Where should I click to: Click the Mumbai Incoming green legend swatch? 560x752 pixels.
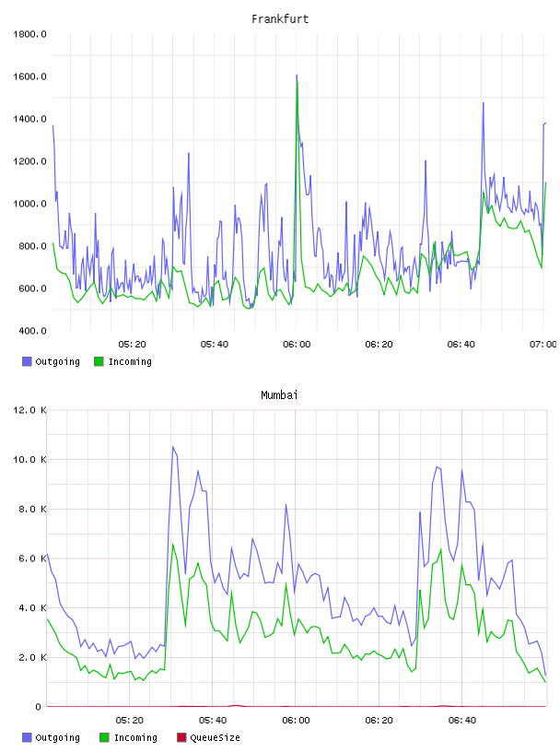pos(104,737)
